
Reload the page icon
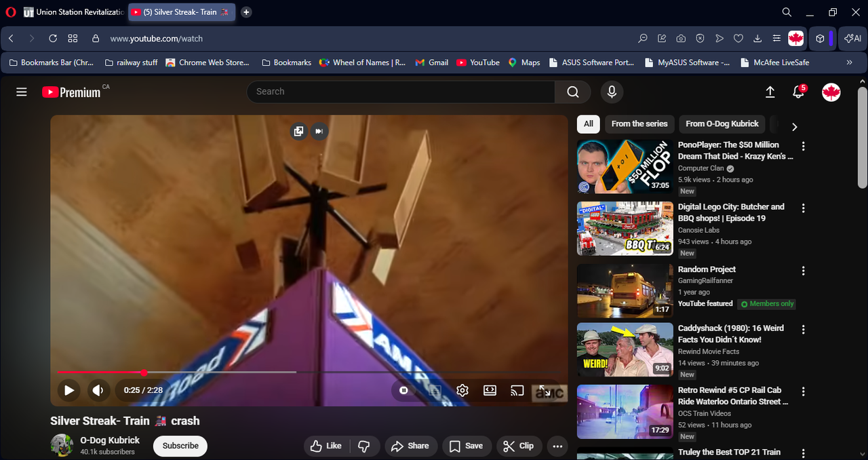point(52,39)
